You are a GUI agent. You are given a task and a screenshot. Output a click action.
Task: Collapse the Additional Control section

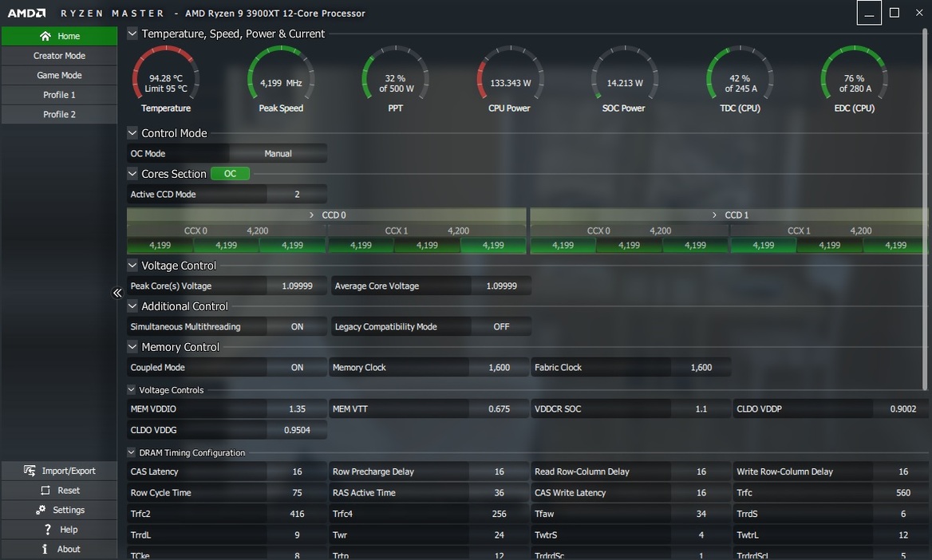[132, 306]
